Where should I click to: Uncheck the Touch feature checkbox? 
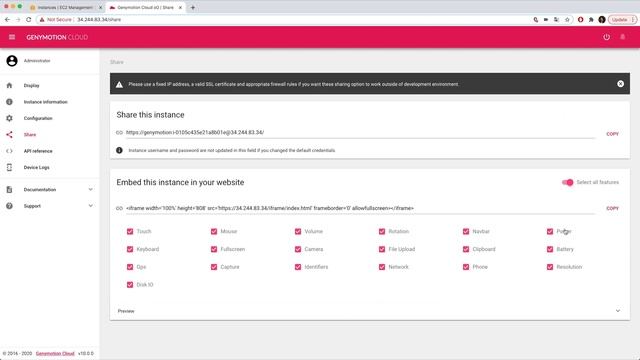(130, 231)
